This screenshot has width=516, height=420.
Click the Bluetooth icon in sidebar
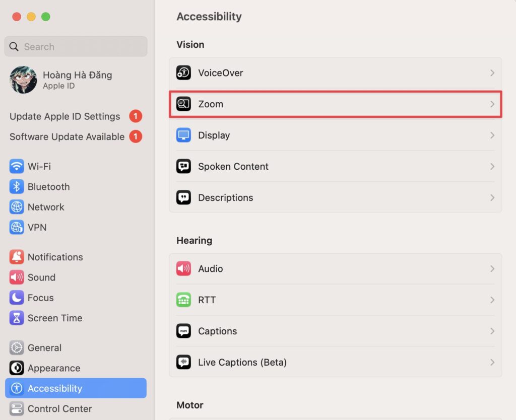point(17,187)
